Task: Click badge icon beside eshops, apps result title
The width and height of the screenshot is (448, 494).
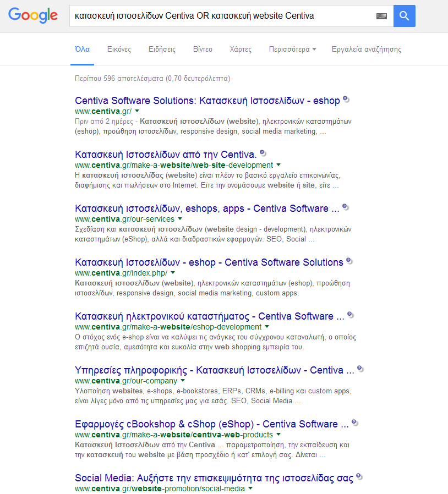Action: pos(346,207)
